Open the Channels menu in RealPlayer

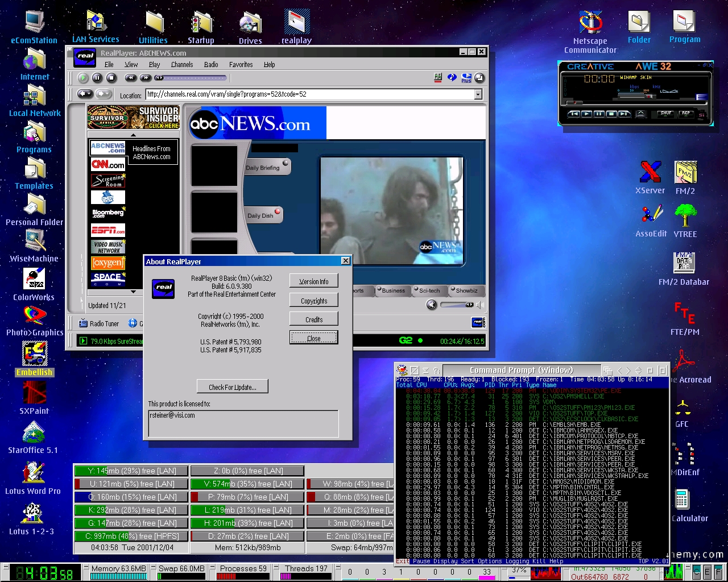click(x=182, y=64)
